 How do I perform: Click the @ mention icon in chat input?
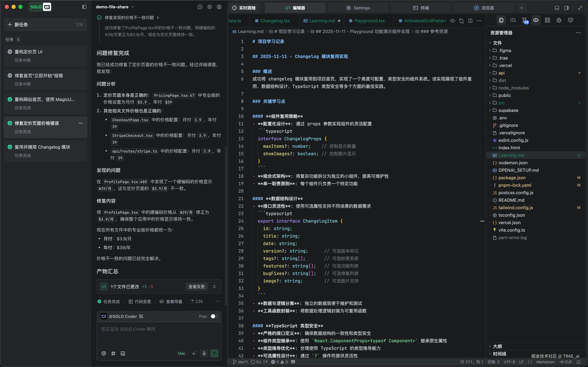click(x=104, y=353)
